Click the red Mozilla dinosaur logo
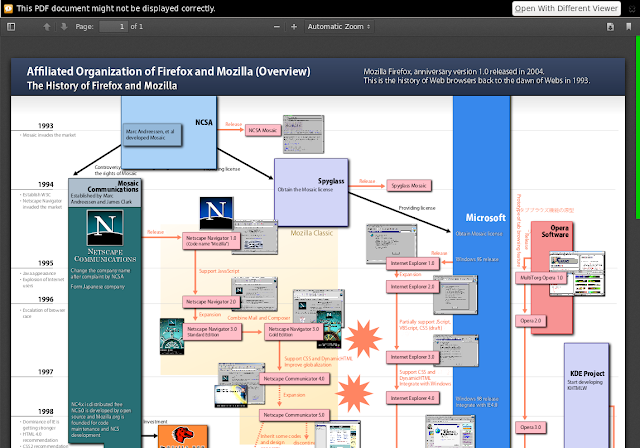This screenshot has height=448, width=640. (x=182, y=436)
